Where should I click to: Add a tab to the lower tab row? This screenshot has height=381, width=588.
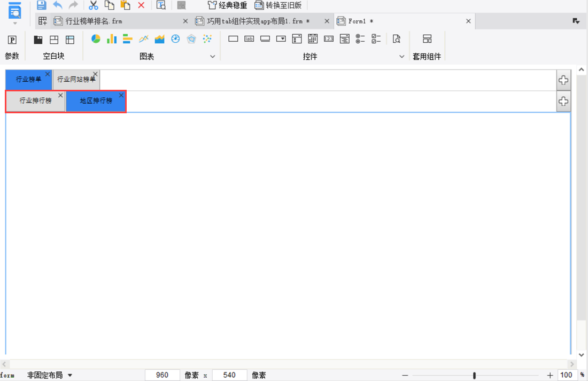tap(563, 101)
